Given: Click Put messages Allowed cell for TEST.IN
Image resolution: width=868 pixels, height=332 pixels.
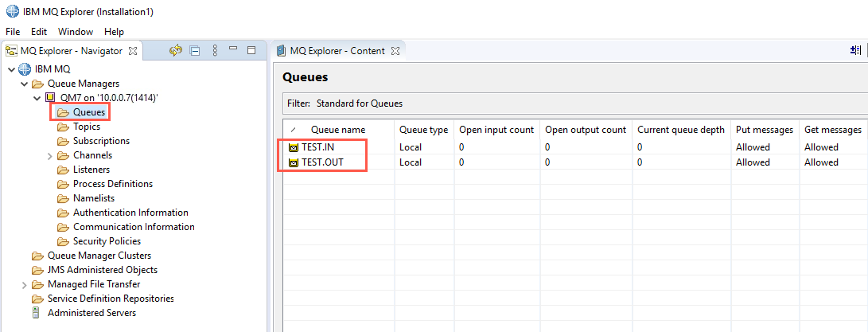Looking at the screenshot, I should tap(753, 148).
